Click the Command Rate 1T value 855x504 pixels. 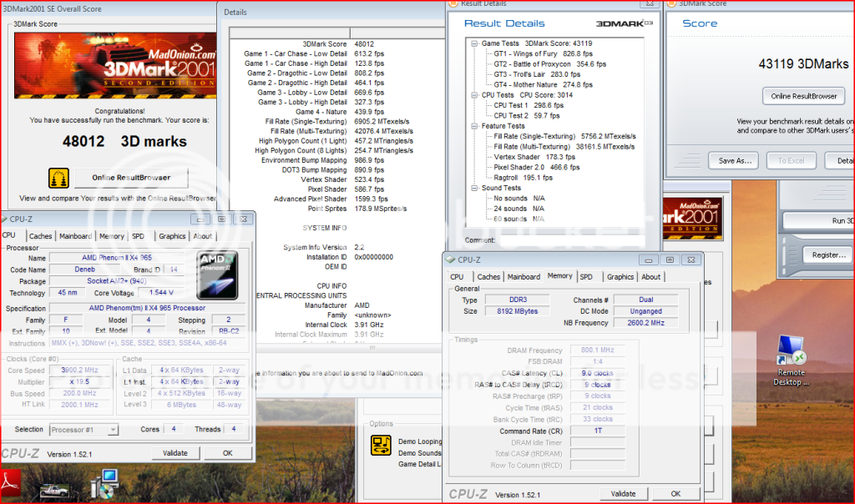pos(597,431)
